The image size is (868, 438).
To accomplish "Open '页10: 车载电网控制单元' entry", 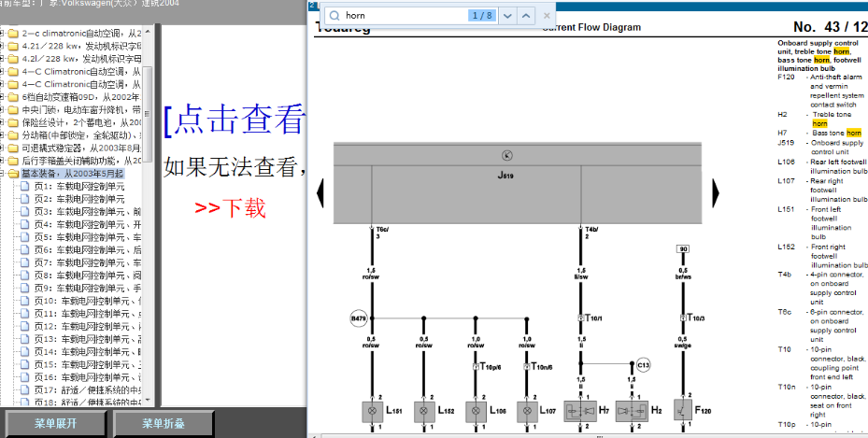I will (88, 301).
